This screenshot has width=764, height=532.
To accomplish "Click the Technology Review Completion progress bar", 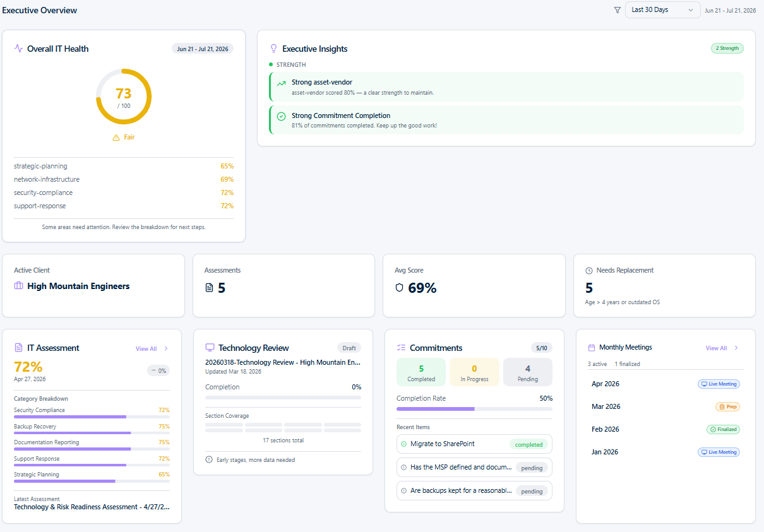I will (284, 398).
